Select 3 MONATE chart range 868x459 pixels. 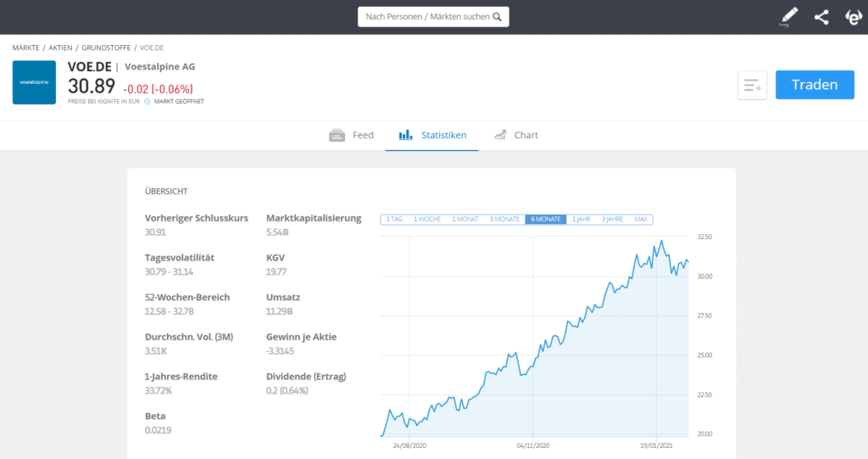coord(504,220)
